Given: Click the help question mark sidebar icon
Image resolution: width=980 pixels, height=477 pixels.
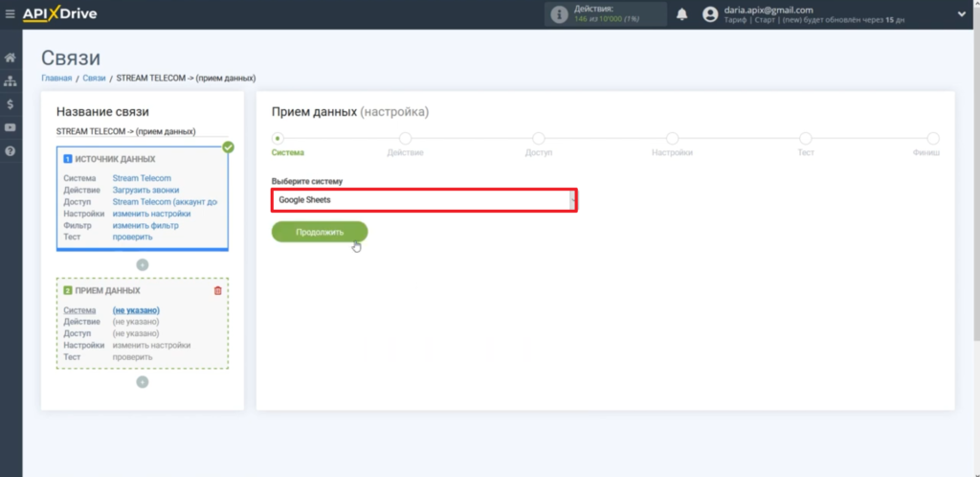Looking at the screenshot, I should (x=10, y=151).
